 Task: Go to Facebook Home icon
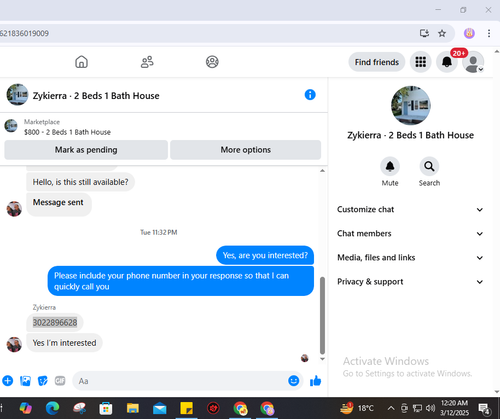[81, 62]
